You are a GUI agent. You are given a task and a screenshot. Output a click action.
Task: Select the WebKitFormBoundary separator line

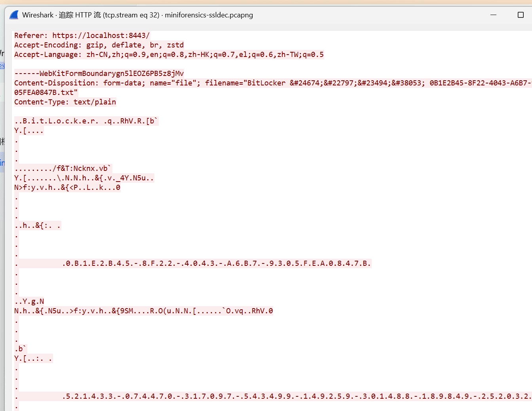click(99, 74)
